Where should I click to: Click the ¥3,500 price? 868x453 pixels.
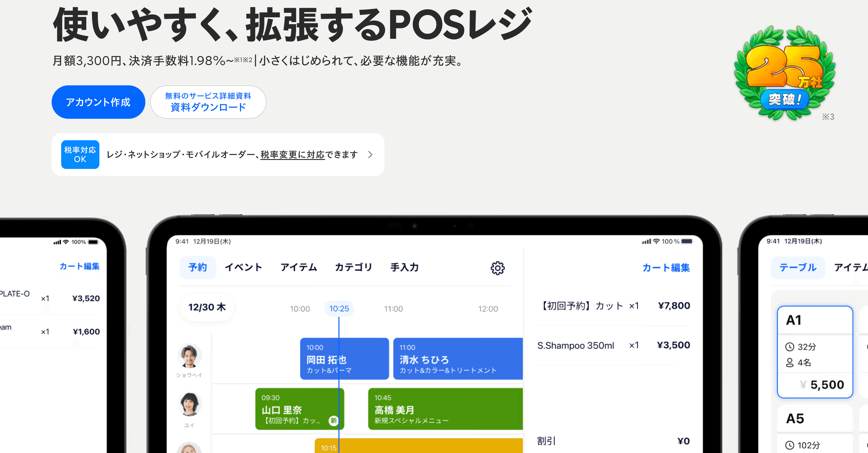[674, 345]
